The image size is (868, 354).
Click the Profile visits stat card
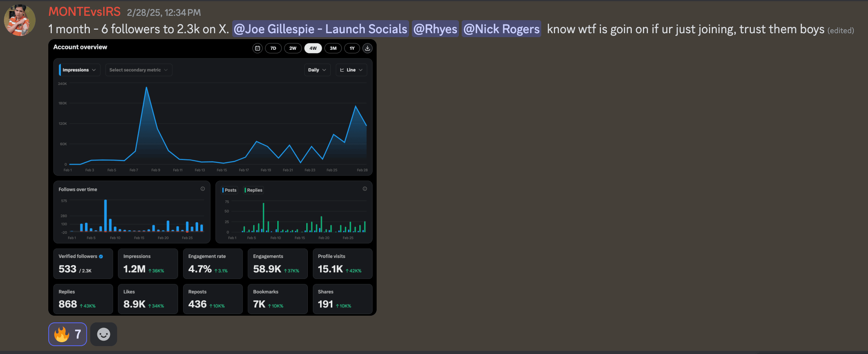pos(342,264)
